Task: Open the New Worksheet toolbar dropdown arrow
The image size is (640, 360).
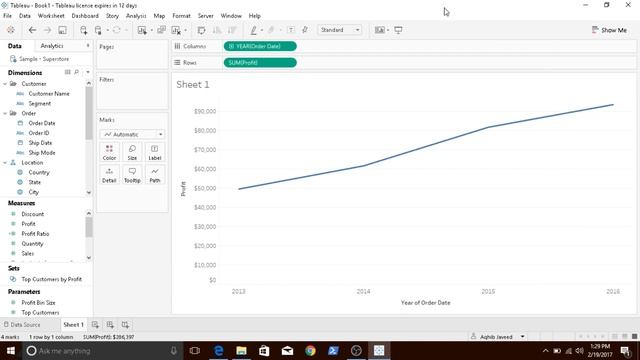Action: (x=151, y=30)
